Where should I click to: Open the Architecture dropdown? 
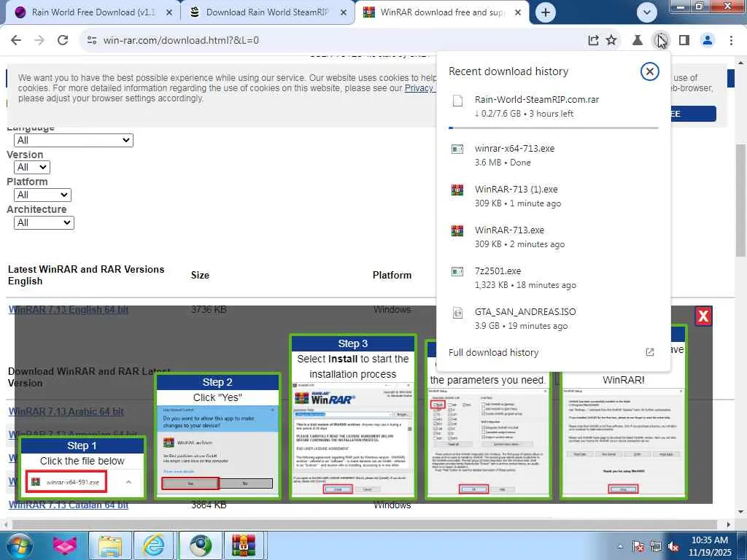(x=44, y=223)
